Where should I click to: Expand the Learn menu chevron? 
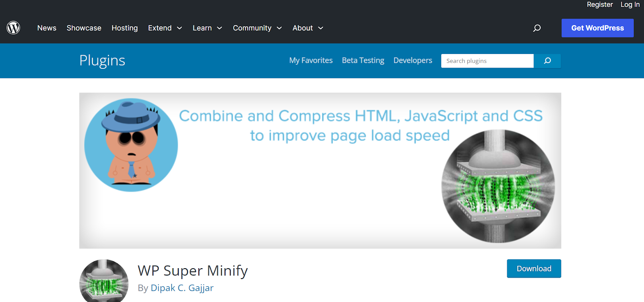(x=219, y=28)
